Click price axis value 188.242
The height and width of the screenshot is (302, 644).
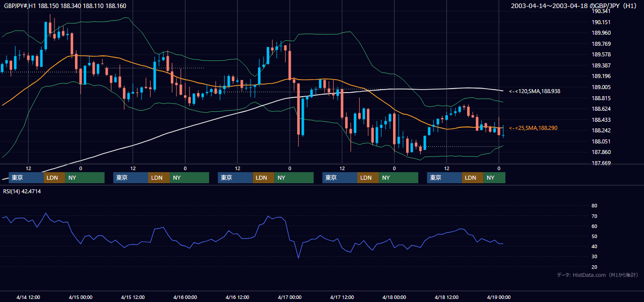tap(601, 131)
